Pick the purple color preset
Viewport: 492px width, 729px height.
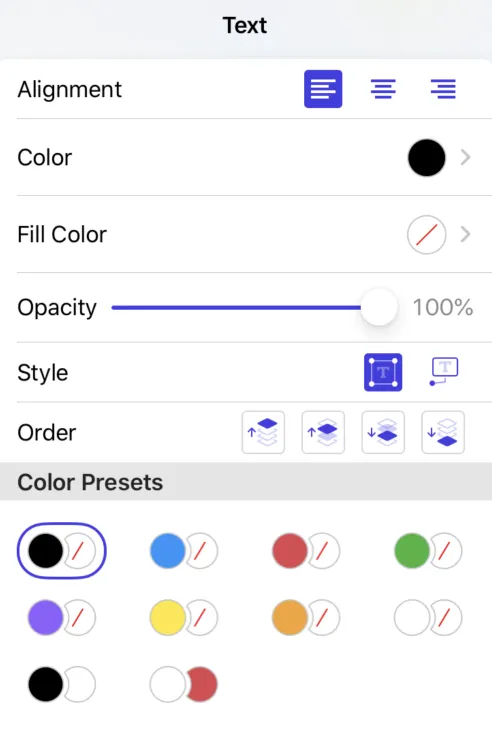tap(62, 618)
